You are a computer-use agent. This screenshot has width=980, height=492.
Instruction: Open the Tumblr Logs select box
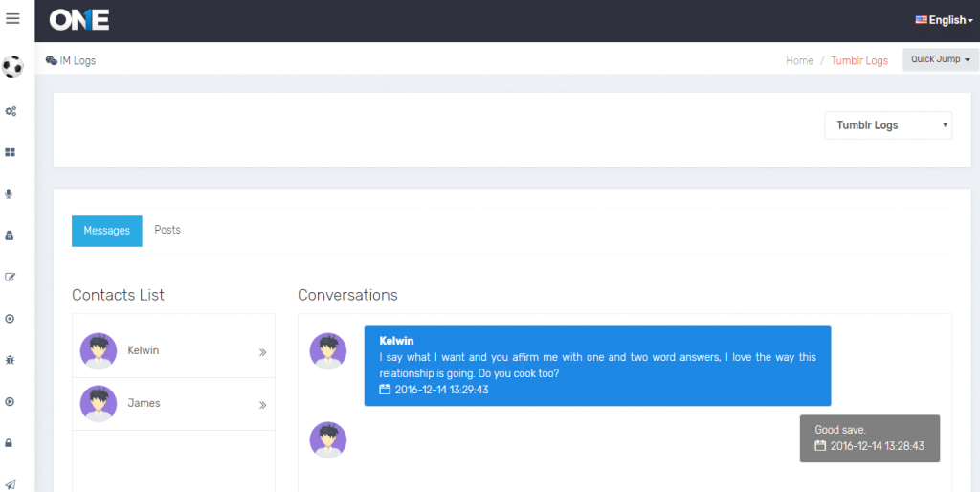point(887,125)
